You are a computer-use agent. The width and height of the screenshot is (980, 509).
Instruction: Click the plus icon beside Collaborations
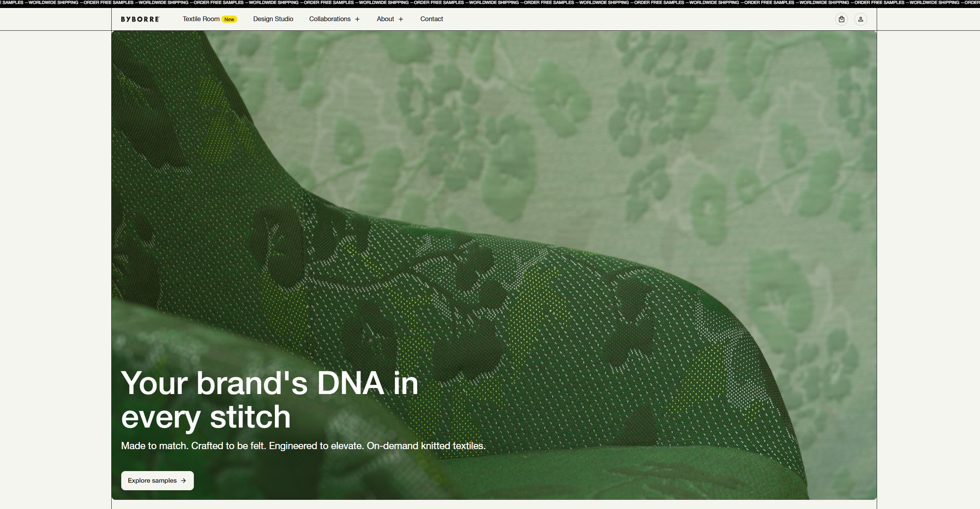tap(357, 19)
